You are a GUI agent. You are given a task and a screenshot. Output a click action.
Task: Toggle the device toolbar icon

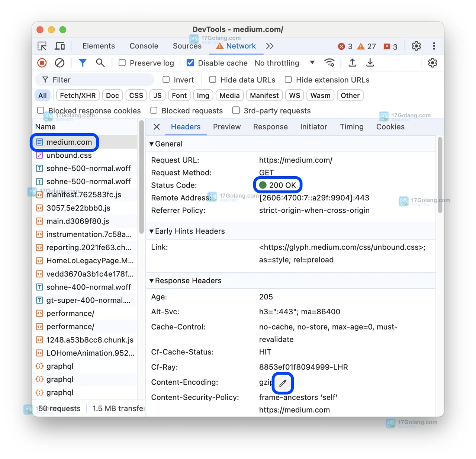(60, 46)
